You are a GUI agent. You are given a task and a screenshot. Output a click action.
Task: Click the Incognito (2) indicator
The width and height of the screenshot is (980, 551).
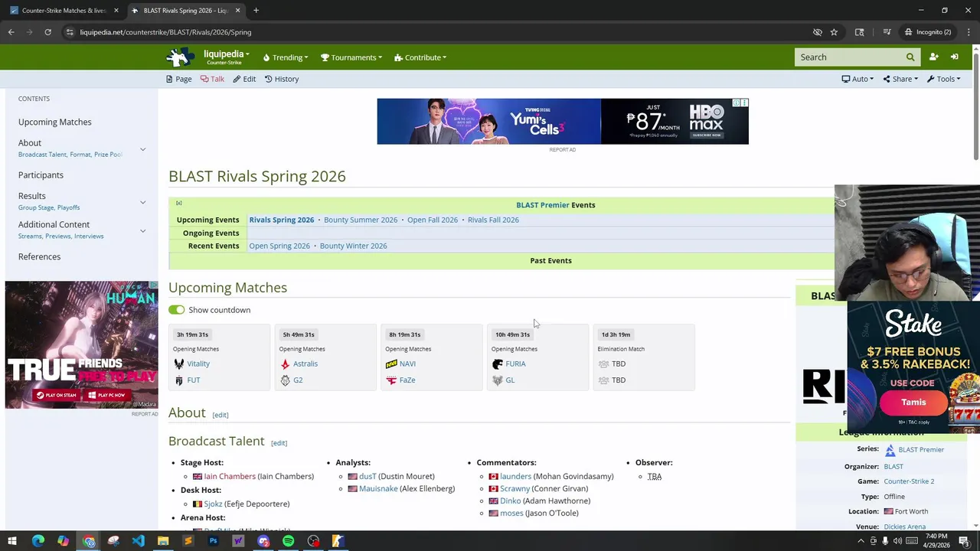(x=928, y=32)
